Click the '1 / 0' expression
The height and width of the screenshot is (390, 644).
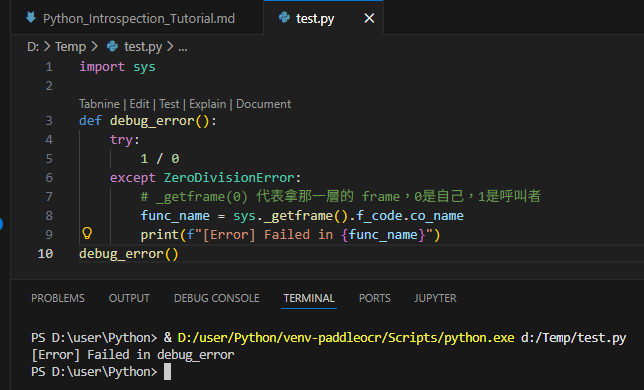[x=160, y=159]
